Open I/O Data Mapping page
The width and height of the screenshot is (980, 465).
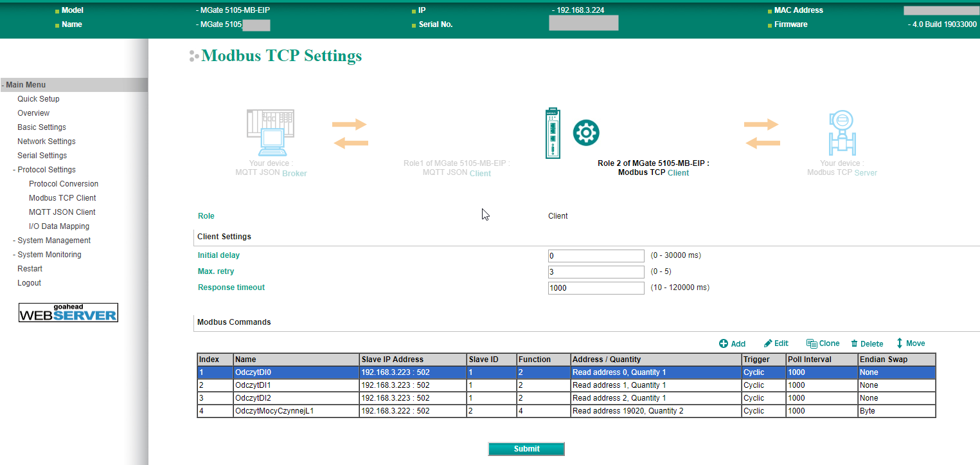[59, 226]
